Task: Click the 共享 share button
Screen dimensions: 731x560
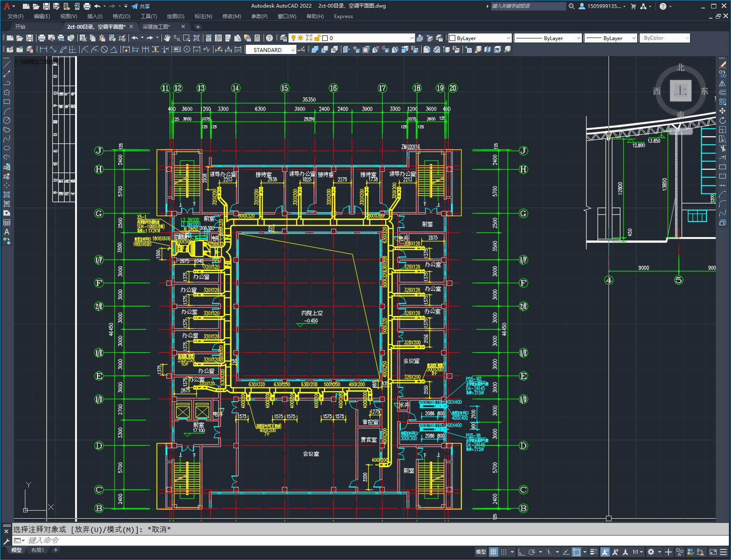Action: click(141, 6)
